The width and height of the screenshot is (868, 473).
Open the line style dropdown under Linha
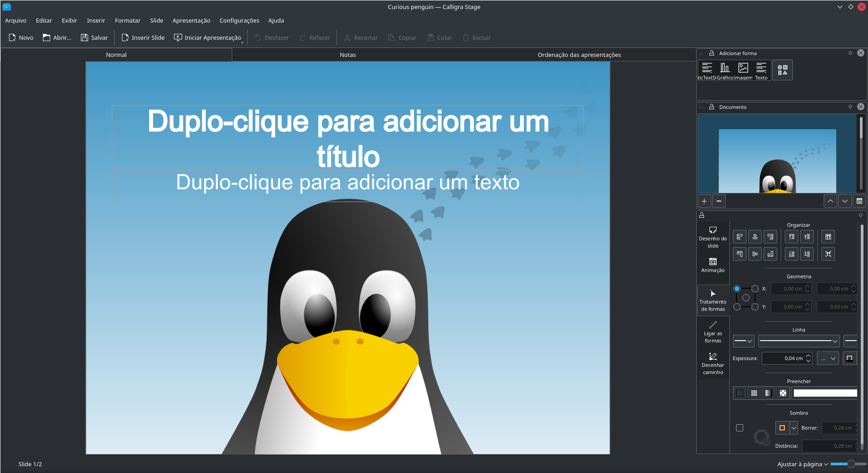798,341
